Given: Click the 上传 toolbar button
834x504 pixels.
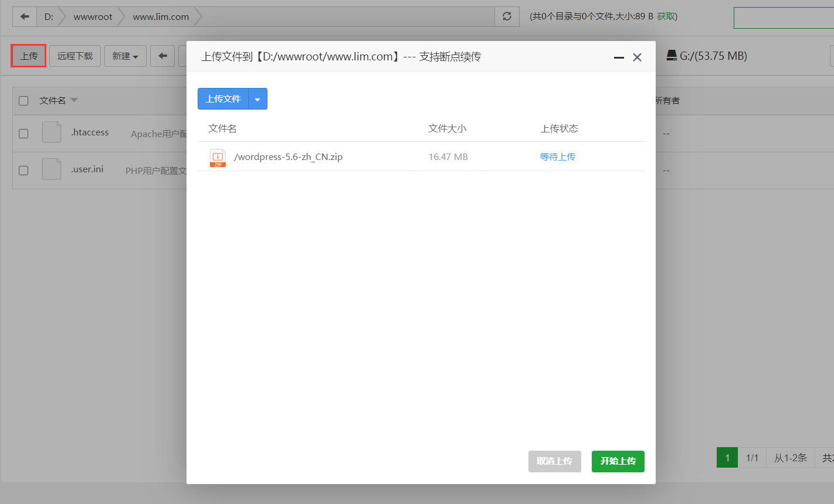Looking at the screenshot, I should (29, 56).
